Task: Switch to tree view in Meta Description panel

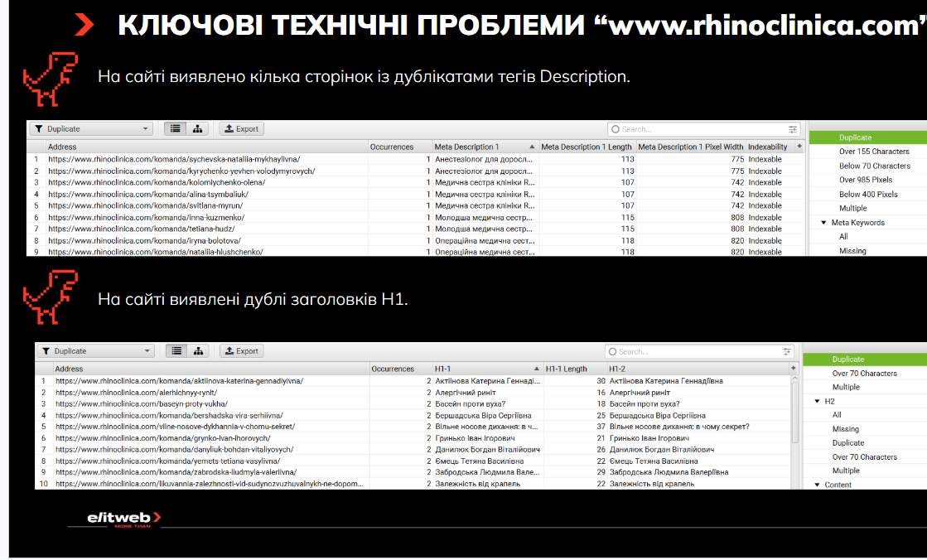Action: coord(197,129)
